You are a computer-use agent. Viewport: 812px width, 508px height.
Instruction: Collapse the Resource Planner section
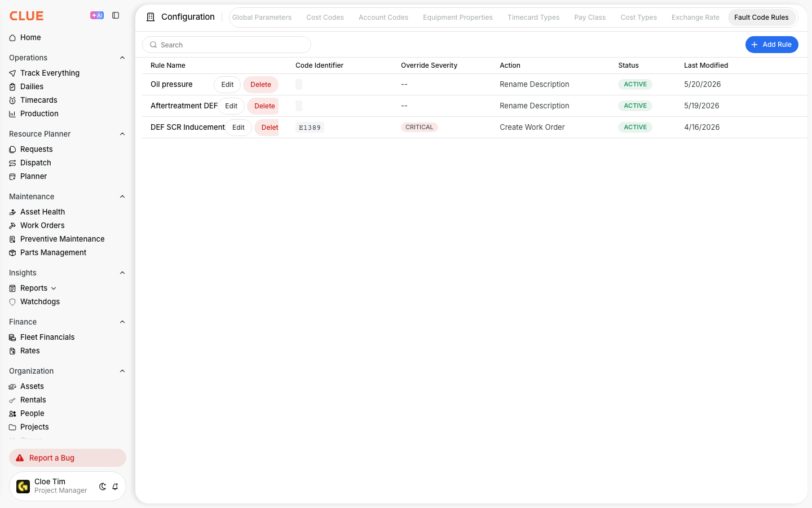(122, 134)
